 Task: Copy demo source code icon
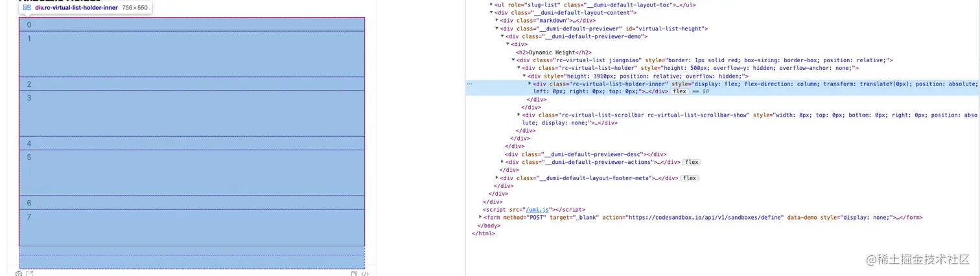coord(354,273)
